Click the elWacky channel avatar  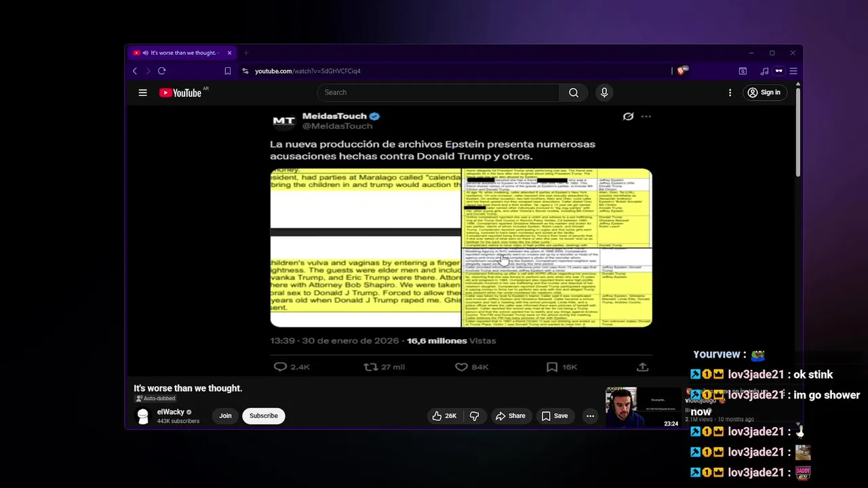coord(142,416)
